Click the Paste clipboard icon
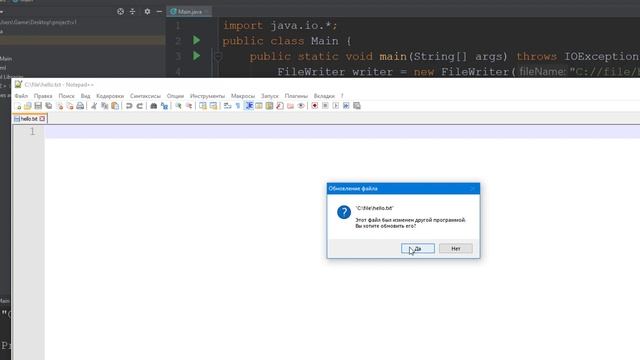This screenshot has height=360, width=640. [115, 106]
